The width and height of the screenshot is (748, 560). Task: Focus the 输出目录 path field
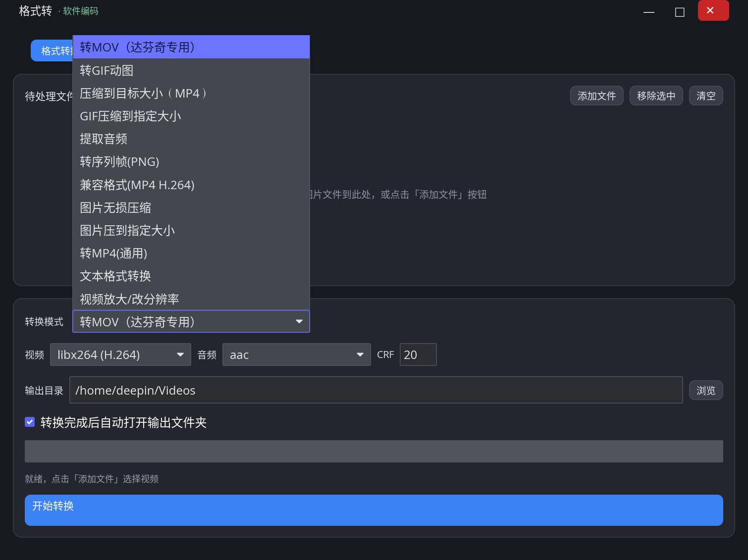coord(376,390)
